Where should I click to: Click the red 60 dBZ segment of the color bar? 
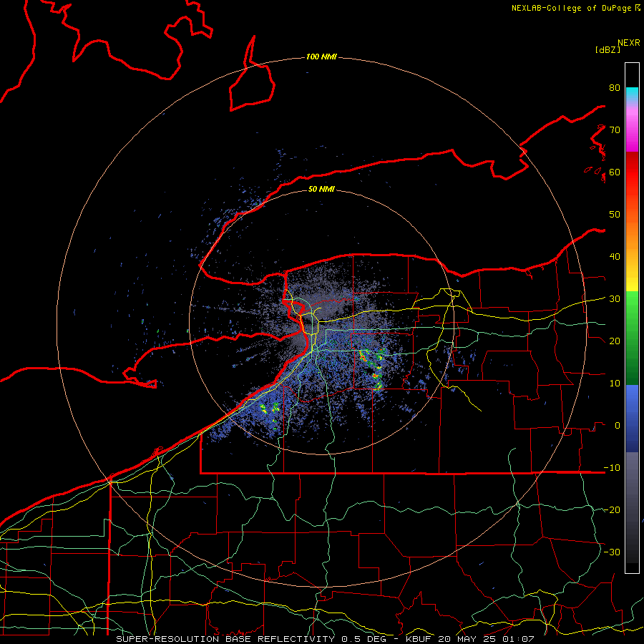click(632, 172)
